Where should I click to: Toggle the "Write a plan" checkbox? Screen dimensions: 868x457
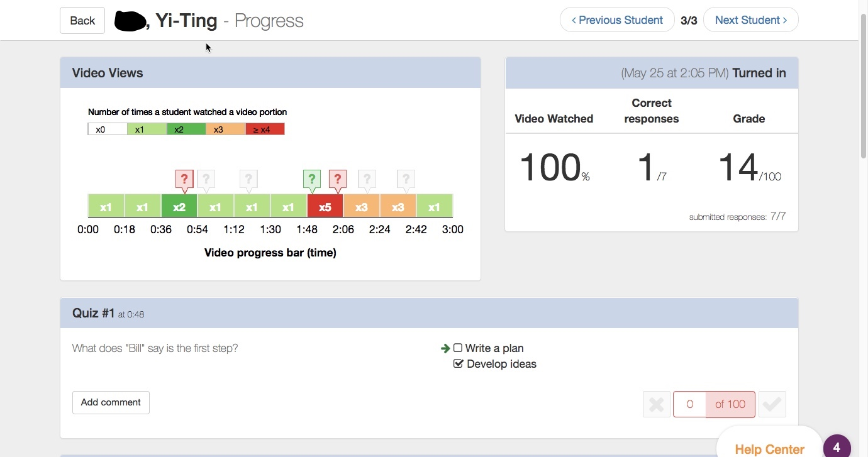click(x=458, y=348)
